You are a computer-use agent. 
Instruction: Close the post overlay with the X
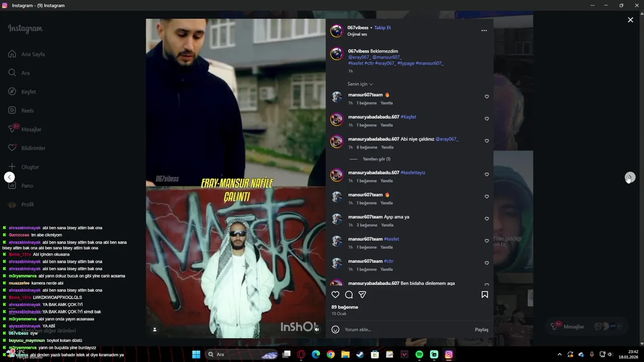[630, 20]
